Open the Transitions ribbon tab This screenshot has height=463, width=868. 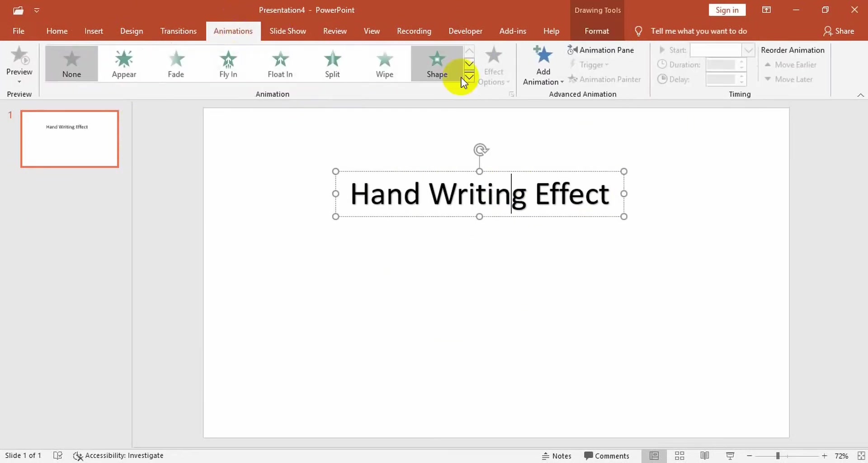(178, 31)
